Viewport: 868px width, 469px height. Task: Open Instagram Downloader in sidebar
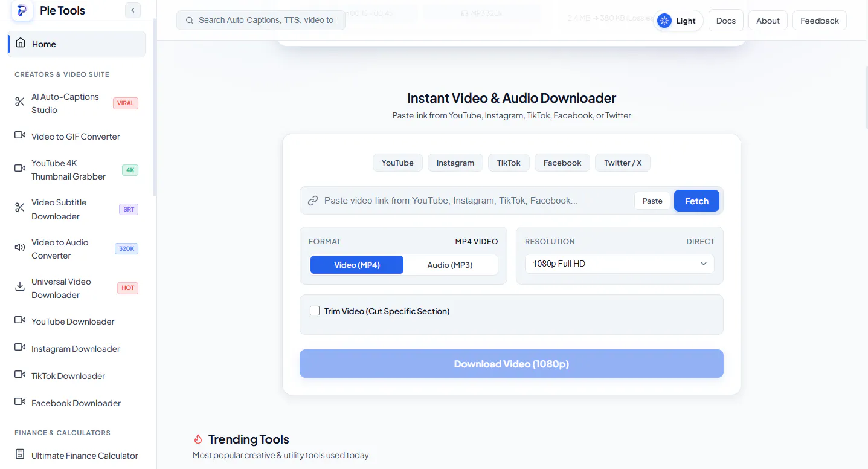tap(77, 349)
